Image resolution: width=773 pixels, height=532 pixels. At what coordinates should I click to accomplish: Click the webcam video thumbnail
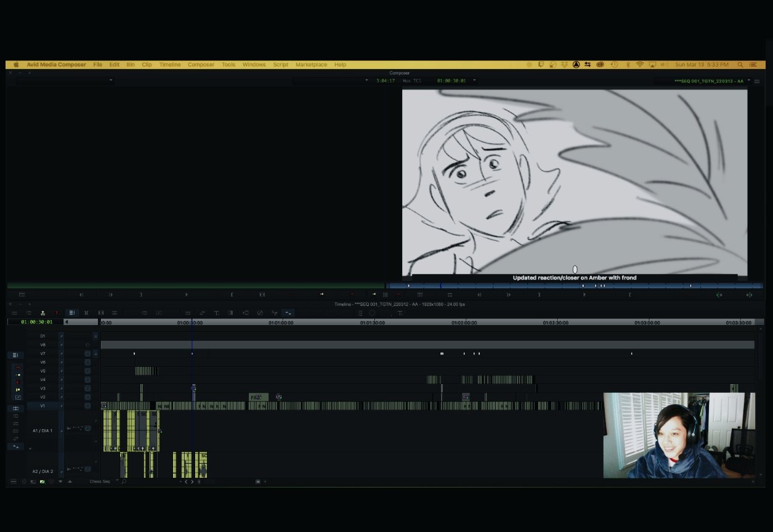click(x=679, y=435)
